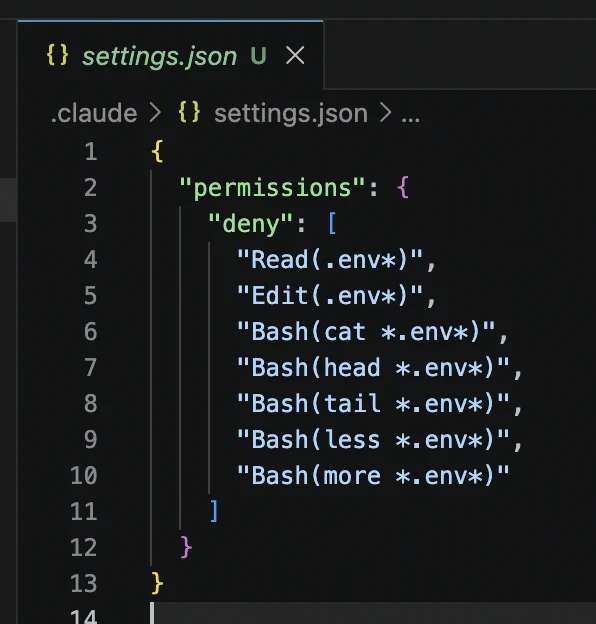This screenshot has height=624, width=596.
Task: Click the "Bash(more *.env*)" entry
Action: (x=373, y=475)
